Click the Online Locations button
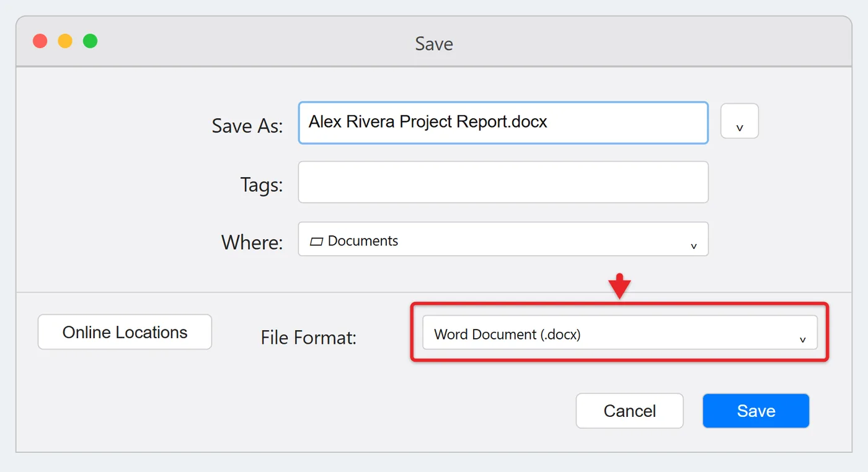 click(125, 332)
